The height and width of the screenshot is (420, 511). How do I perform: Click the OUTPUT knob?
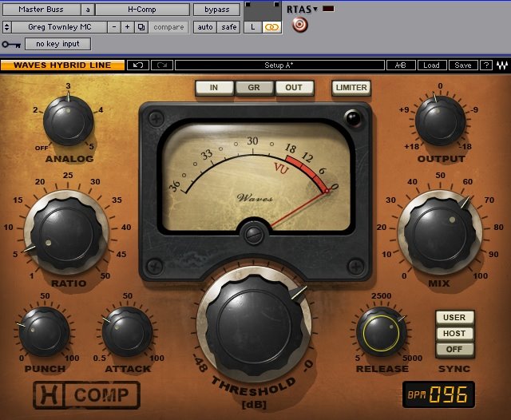click(x=440, y=121)
